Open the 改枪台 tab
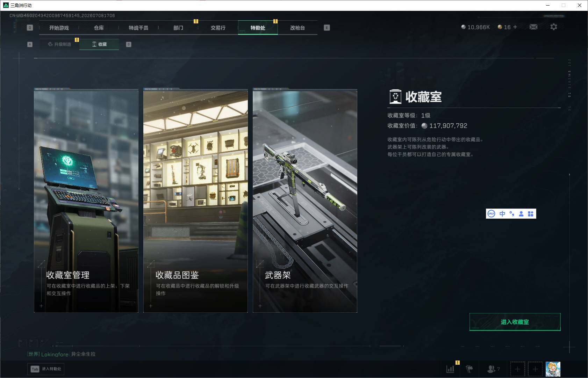Viewport: 588px width, 378px height. pos(297,28)
